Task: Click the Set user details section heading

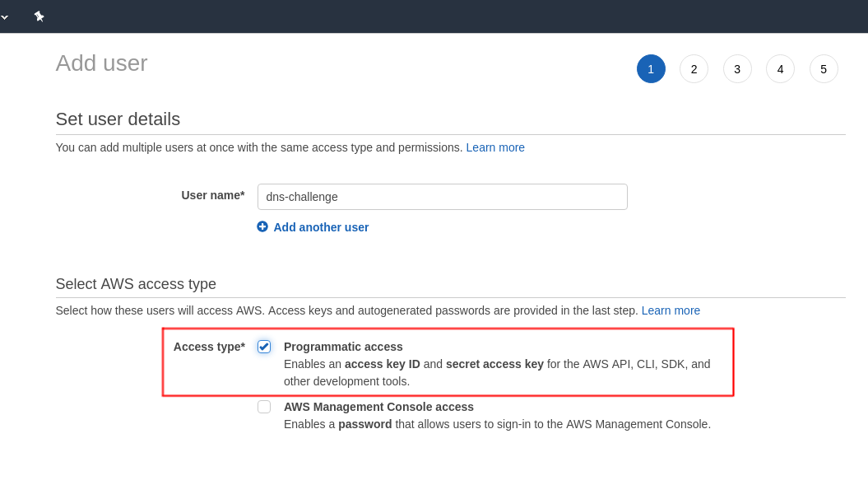Action: (118, 119)
